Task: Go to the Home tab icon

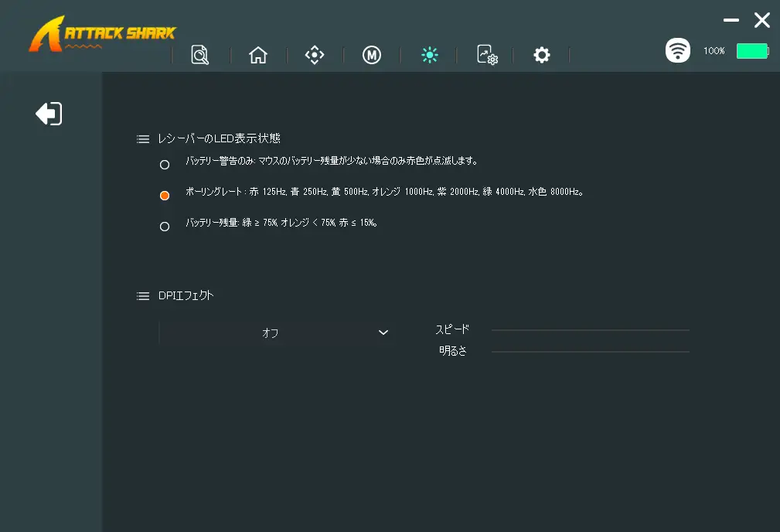Action: click(258, 55)
